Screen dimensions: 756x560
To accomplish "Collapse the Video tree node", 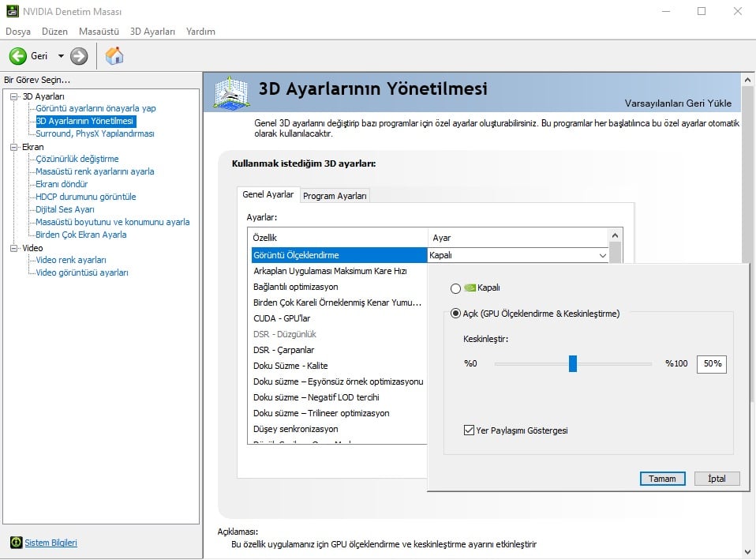I will [14, 248].
